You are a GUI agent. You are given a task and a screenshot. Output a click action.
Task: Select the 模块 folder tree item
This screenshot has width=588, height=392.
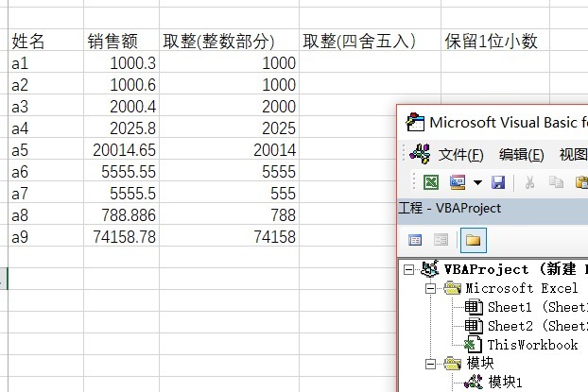pos(480,363)
